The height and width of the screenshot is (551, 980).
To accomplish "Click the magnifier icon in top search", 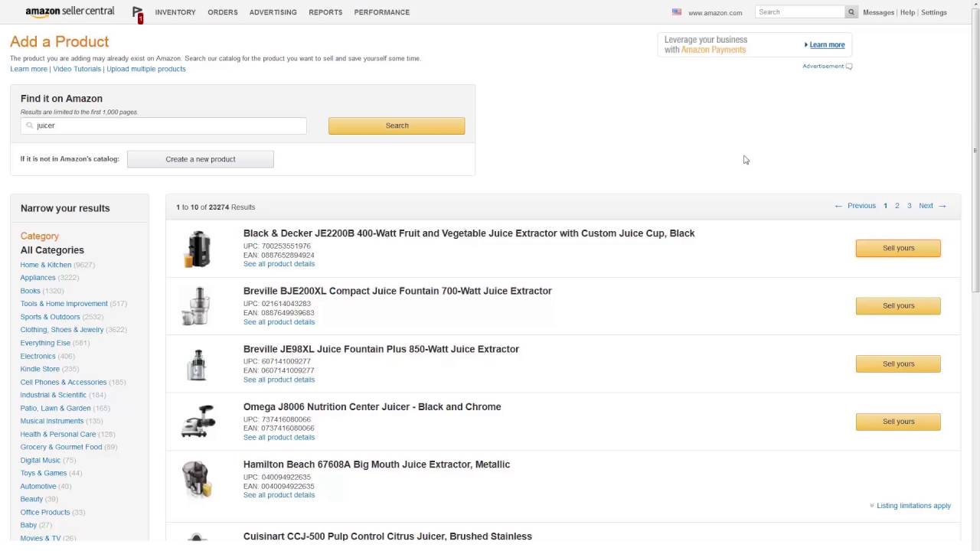I will point(851,12).
